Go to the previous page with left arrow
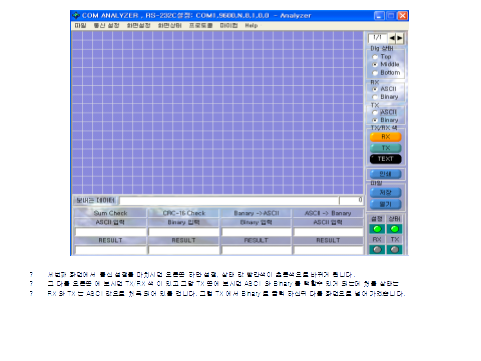Viewport: 481px width, 361px height. tap(392, 38)
